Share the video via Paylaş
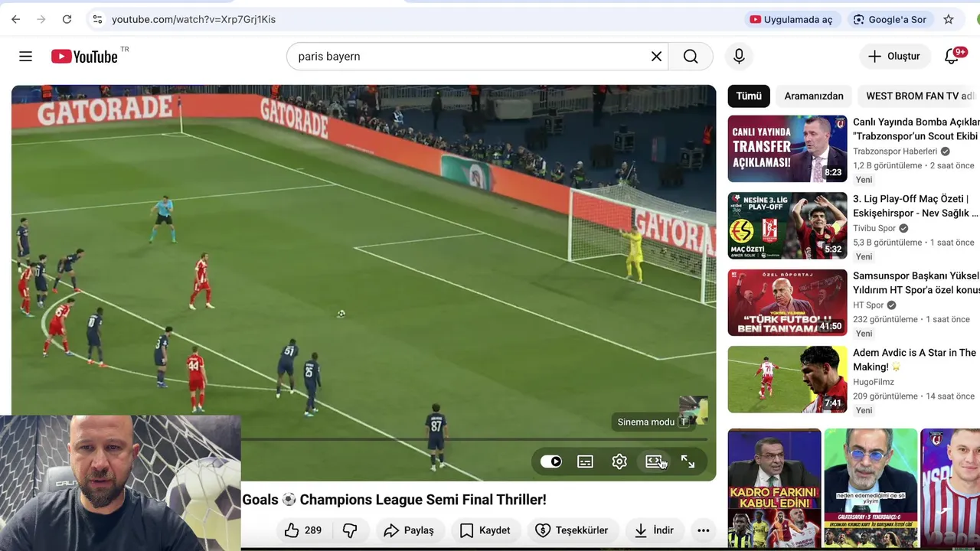 tap(409, 530)
